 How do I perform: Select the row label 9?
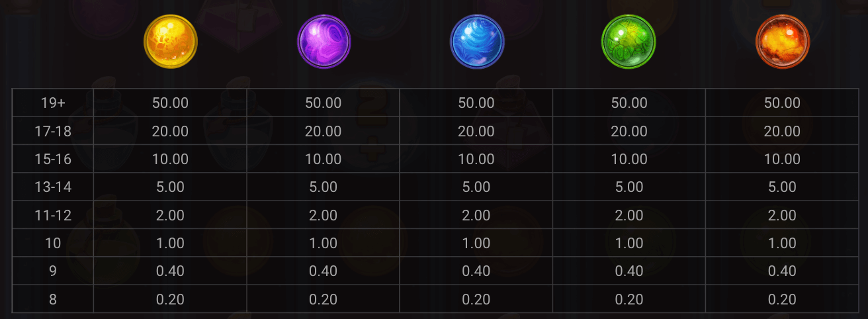click(x=53, y=271)
